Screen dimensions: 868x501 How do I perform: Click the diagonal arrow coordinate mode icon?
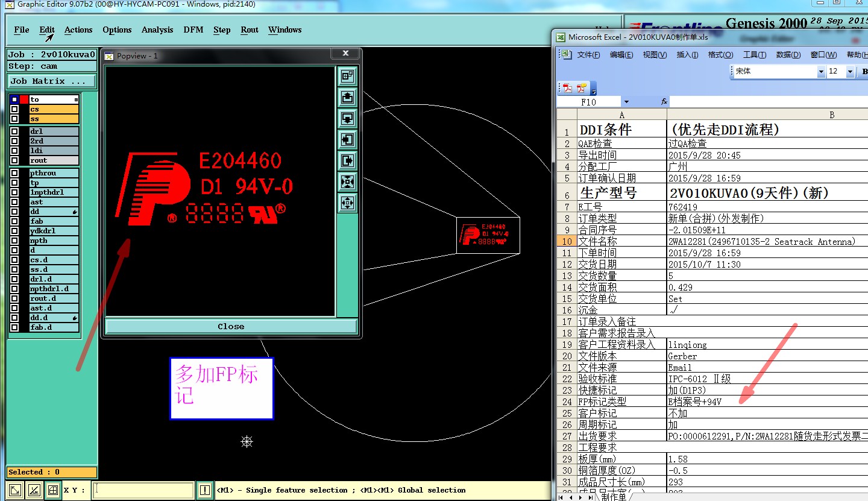(x=15, y=490)
